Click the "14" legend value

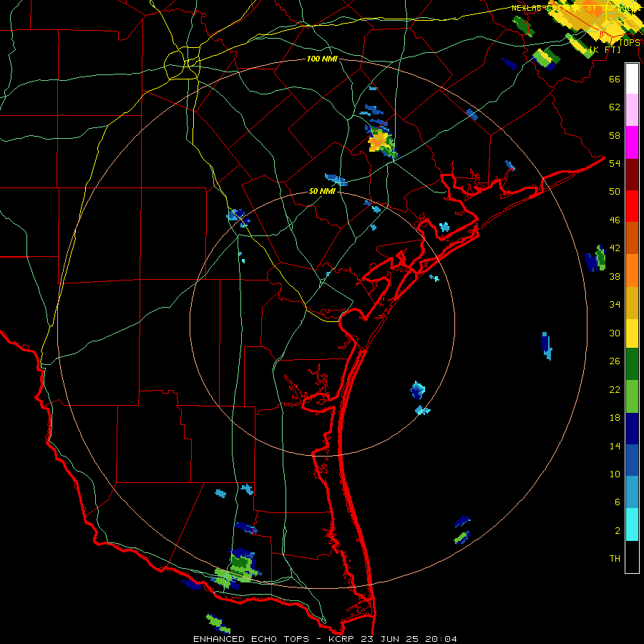click(x=615, y=446)
